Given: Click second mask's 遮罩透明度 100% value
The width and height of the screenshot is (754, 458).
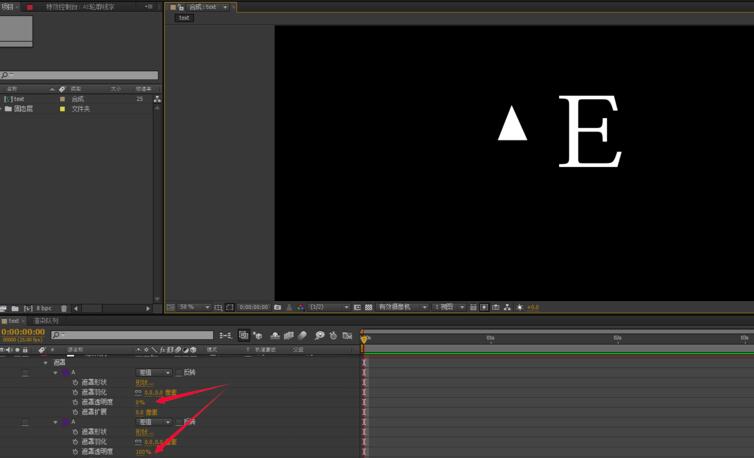Looking at the screenshot, I should tap(143, 452).
